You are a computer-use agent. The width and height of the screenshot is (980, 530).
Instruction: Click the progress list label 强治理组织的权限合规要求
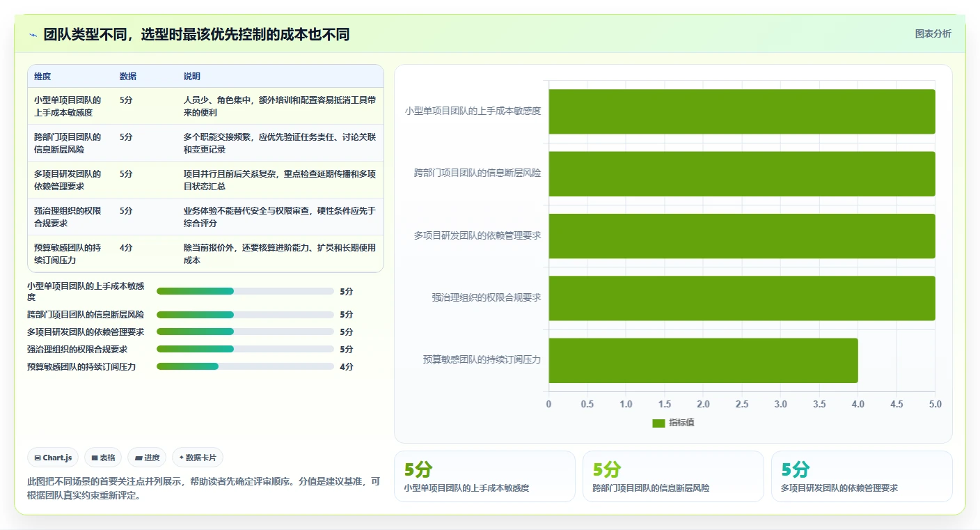pyautogui.click(x=77, y=350)
